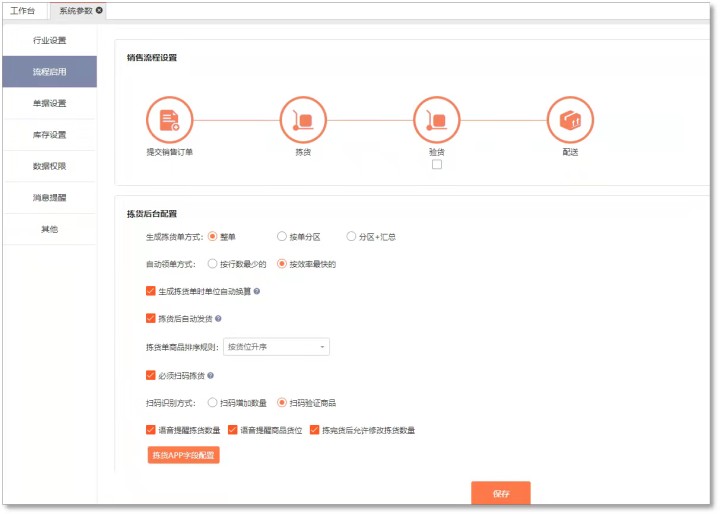Screen dimensions: 720x514
Task: Click the 配送 step icon
Action: pyautogui.click(x=570, y=120)
